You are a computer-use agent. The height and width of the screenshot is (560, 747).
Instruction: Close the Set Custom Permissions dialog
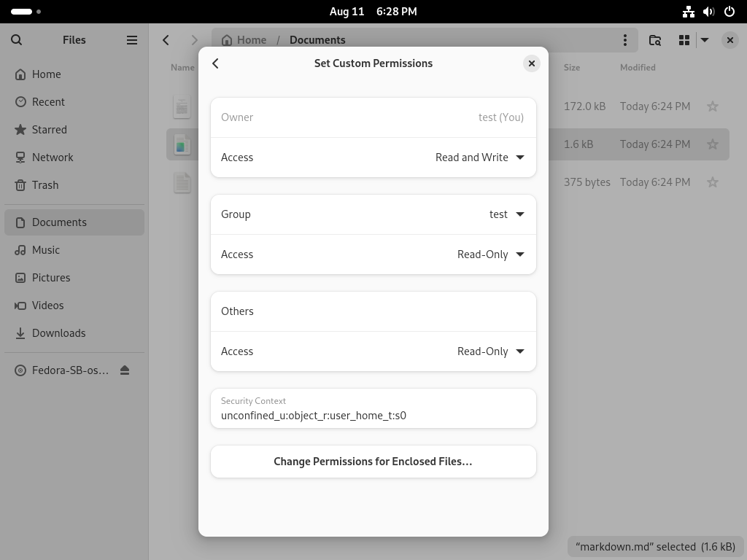pyautogui.click(x=532, y=63)
